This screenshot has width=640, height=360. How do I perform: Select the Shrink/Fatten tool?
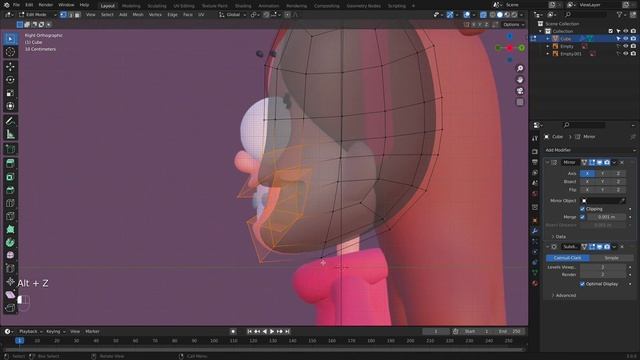tap(10, 282)
